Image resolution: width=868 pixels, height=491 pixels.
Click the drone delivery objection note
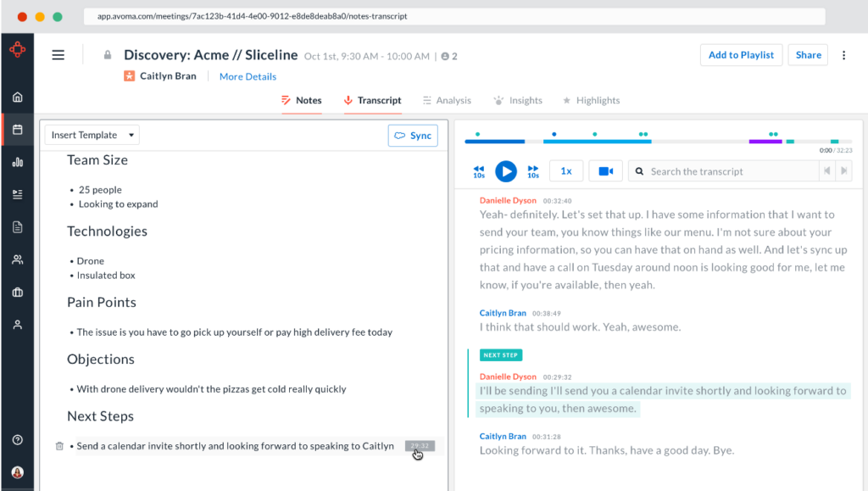211,389
